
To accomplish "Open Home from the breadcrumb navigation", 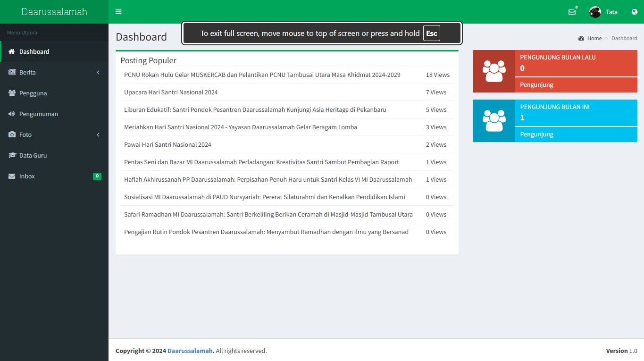I will point(594,38).
